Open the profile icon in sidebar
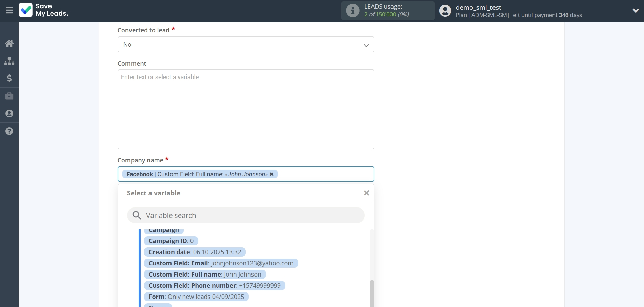644x307 pixels. click(9, 114)
